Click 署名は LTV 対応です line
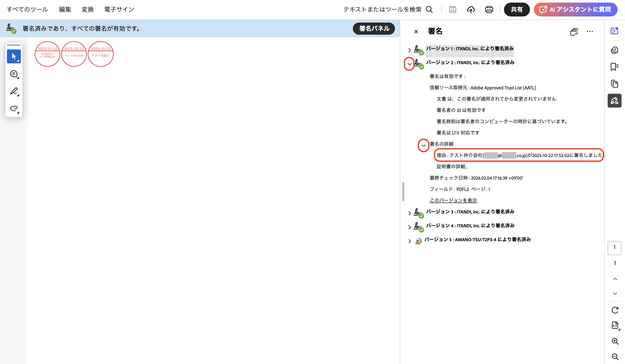 pos(458,133)
